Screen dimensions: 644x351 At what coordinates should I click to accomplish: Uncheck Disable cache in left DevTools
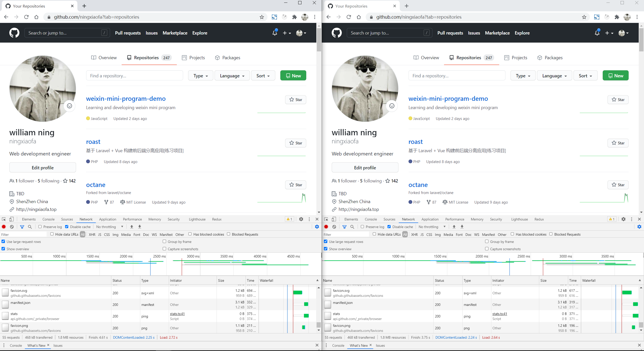[67, 227]
